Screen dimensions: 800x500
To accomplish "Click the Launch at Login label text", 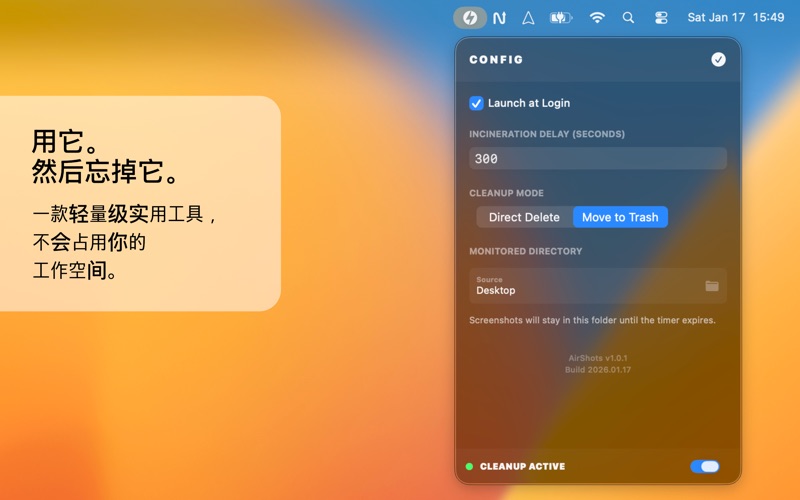I will click(529, 103).
